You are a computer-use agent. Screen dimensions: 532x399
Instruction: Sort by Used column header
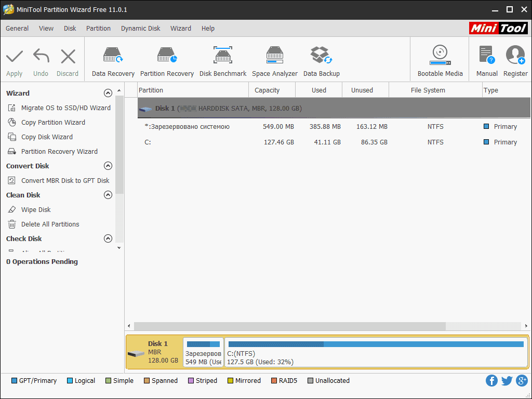[318, 90]
